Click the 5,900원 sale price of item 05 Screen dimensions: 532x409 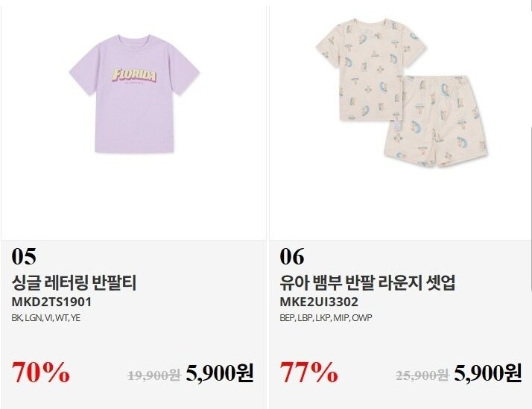tap(220, 373)
